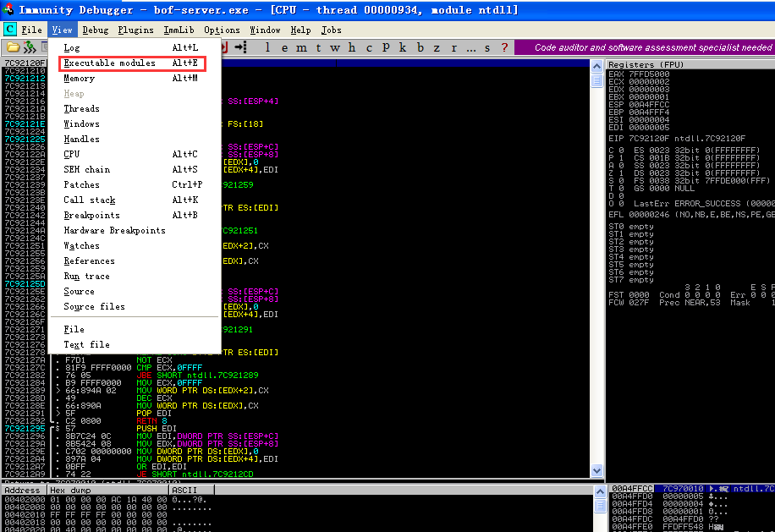Image resolution: width=775 pixels, height=532 pixels.
Task: Open Source files from the View menu
Action: click(x=135, y=307)
